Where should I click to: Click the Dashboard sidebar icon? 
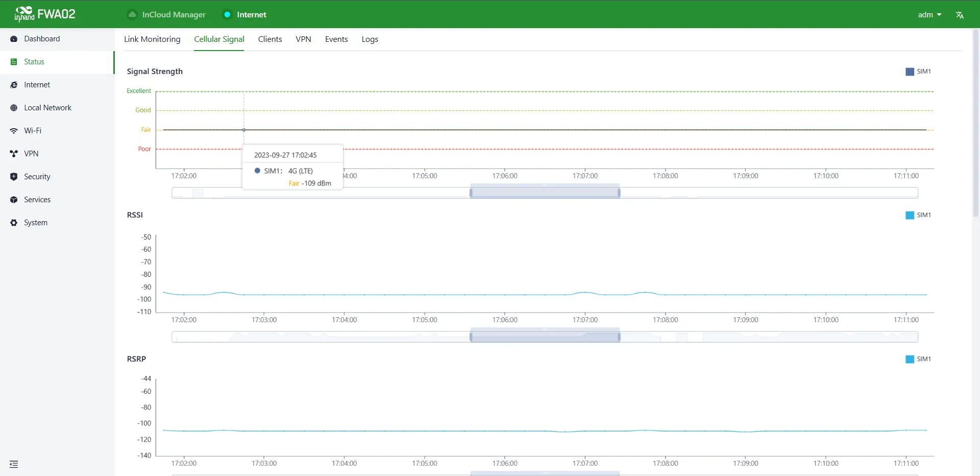point(14,39)
